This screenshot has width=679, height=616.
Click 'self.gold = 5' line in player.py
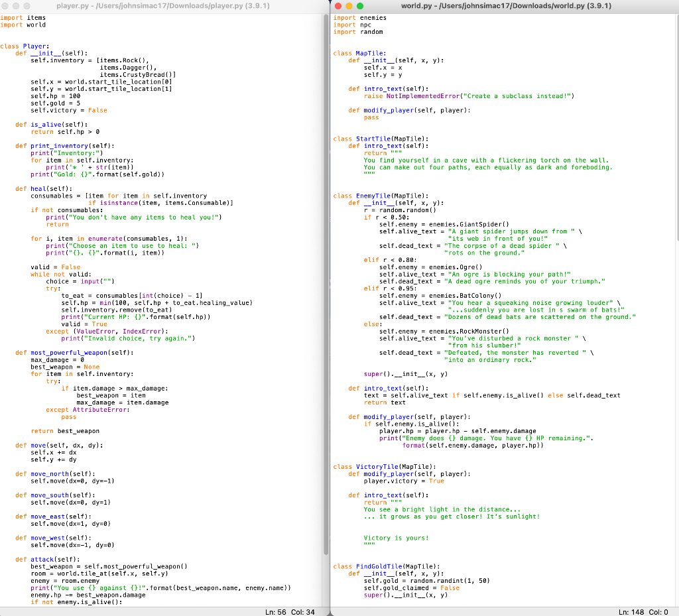56,103
